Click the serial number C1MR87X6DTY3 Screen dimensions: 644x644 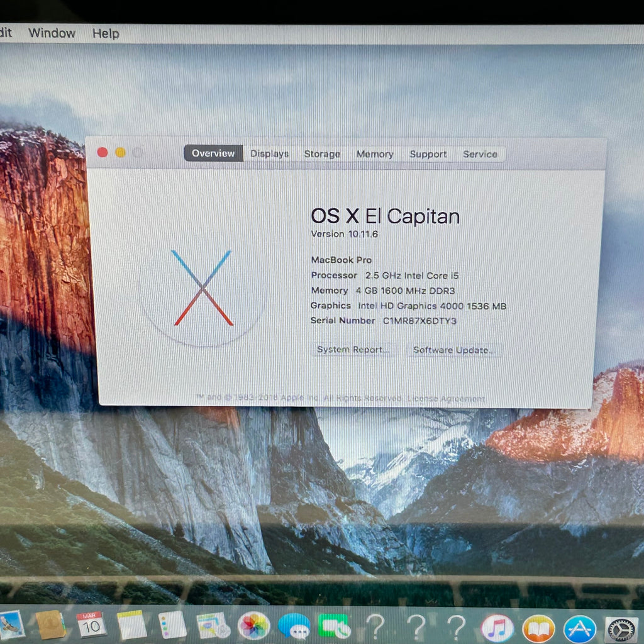coord(419,321)
